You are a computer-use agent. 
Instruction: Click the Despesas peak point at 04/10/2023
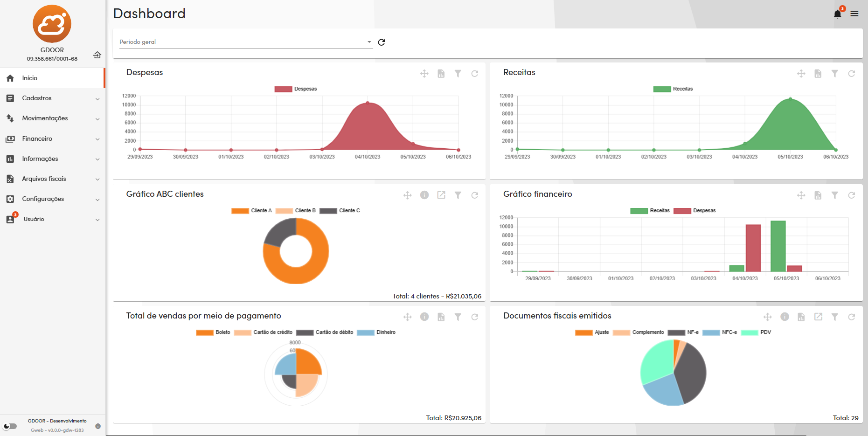point(368,103)
